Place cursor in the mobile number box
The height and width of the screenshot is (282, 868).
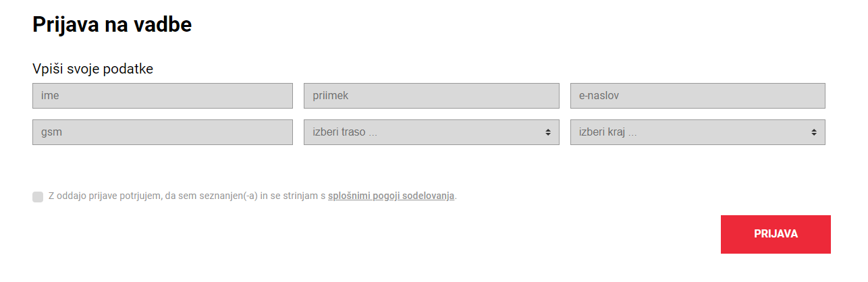tap(163, 132)
